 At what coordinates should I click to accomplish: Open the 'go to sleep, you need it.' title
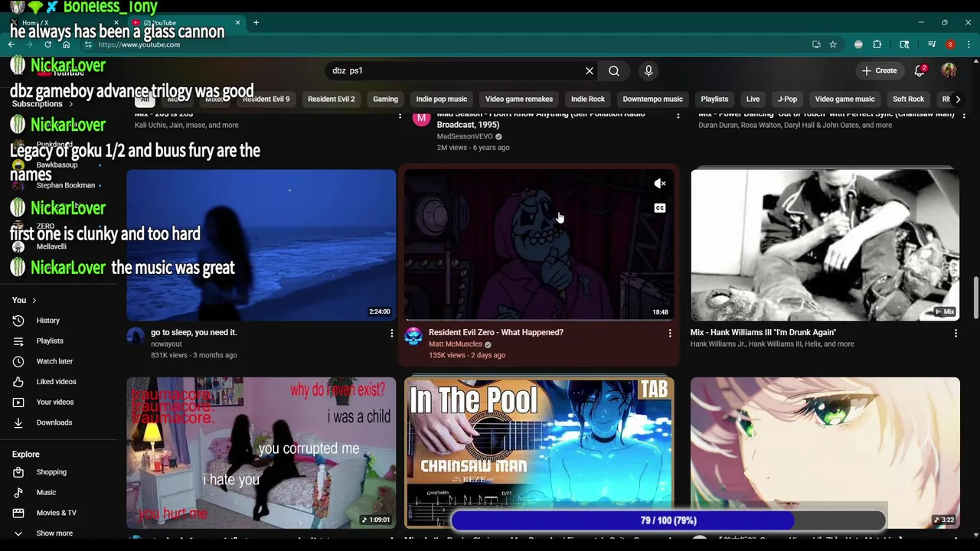coord(194,332)
